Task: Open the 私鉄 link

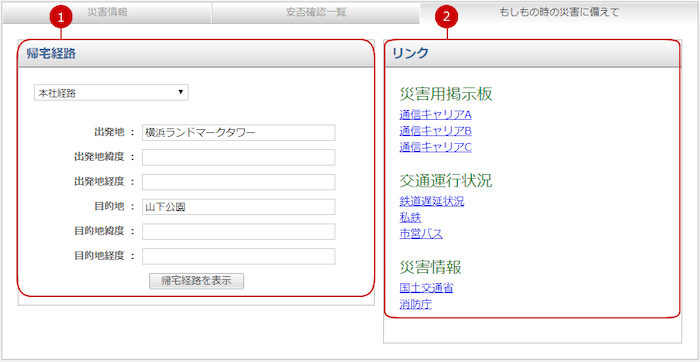Action: [x=410, y=217]
